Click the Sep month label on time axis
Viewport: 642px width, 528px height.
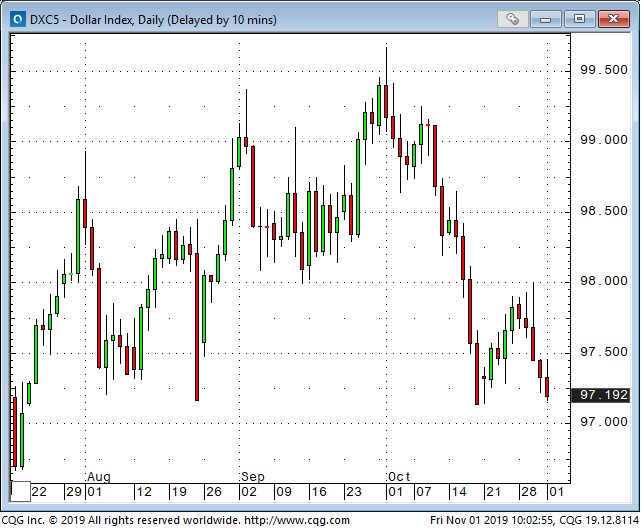pos(253,477)
